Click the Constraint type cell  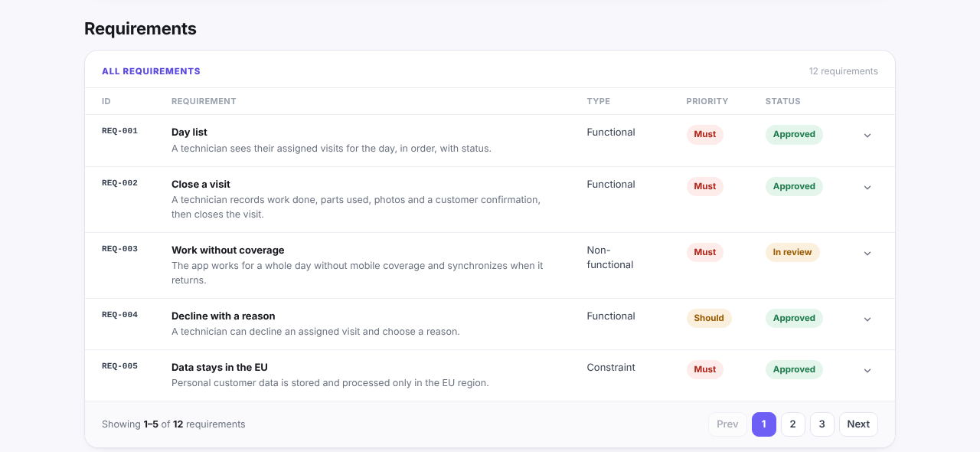(x=611, y=368)
